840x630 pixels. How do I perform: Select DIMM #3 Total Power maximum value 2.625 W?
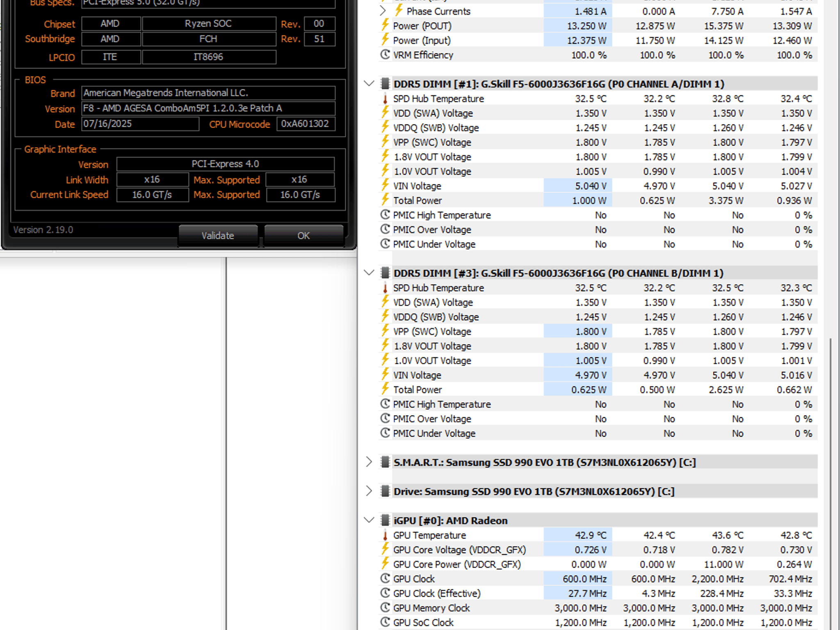click(726, 390)
